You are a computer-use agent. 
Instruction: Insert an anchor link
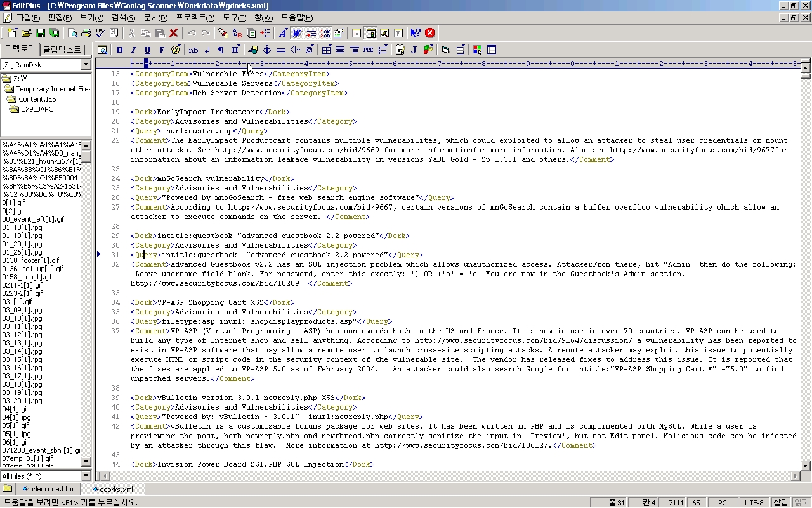[267, 50]
